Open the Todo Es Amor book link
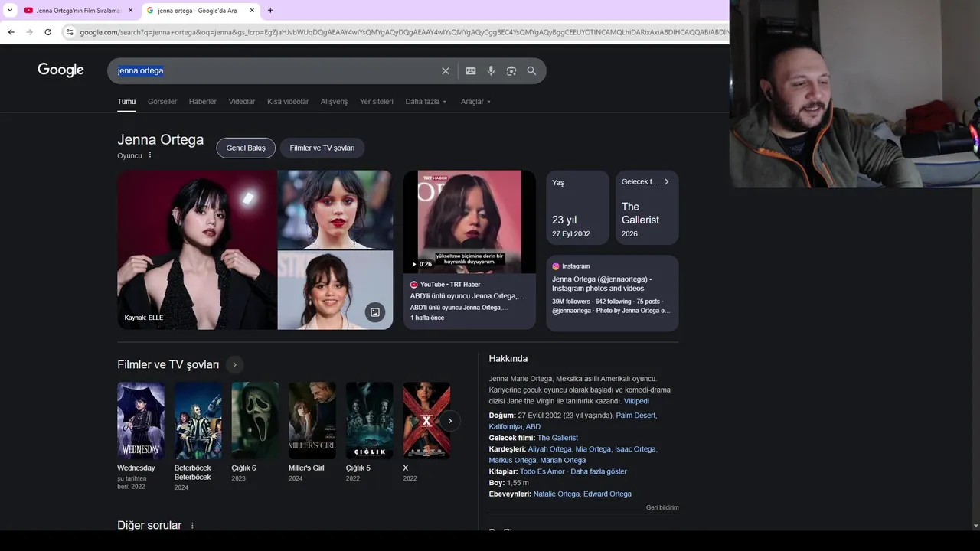 (542, 471)
